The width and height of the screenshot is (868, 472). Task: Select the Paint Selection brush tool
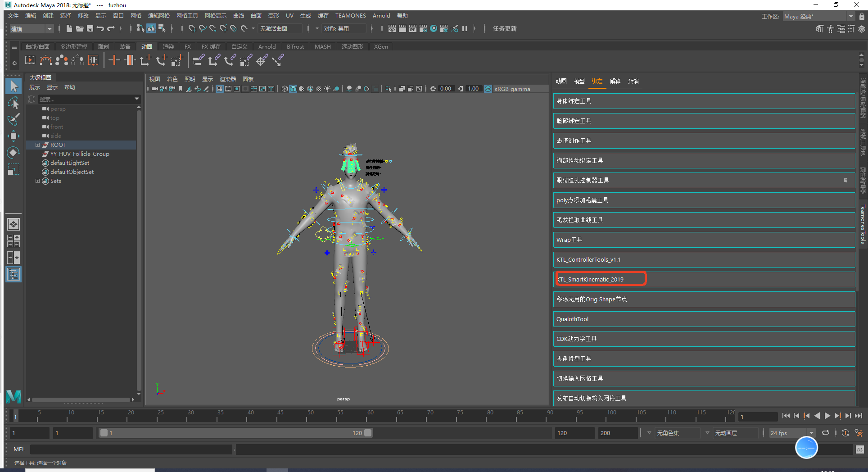14,119
